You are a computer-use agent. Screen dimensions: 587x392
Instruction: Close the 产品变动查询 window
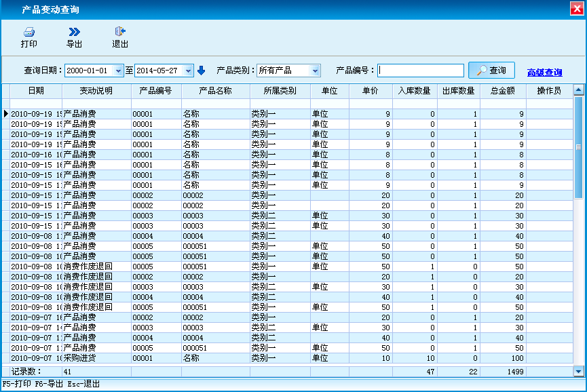pyautogui.click(x=577, y=8)
